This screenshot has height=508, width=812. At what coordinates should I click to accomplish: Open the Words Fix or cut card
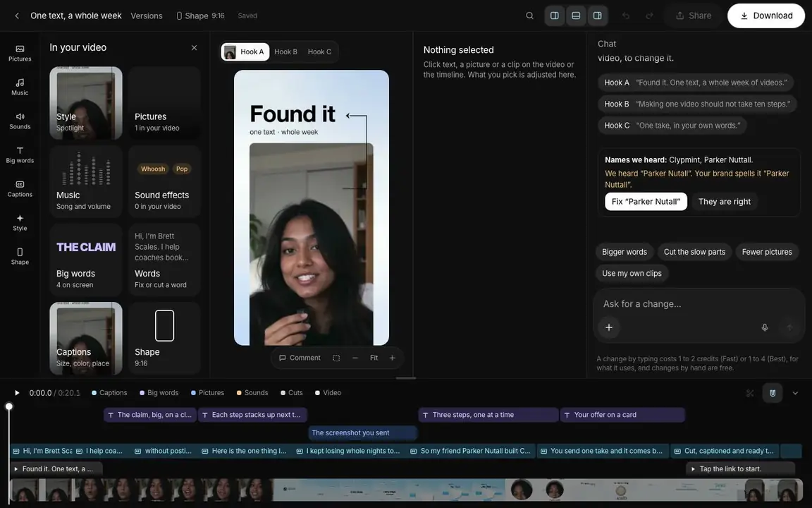pyautogui.click(x=164, y=260)
